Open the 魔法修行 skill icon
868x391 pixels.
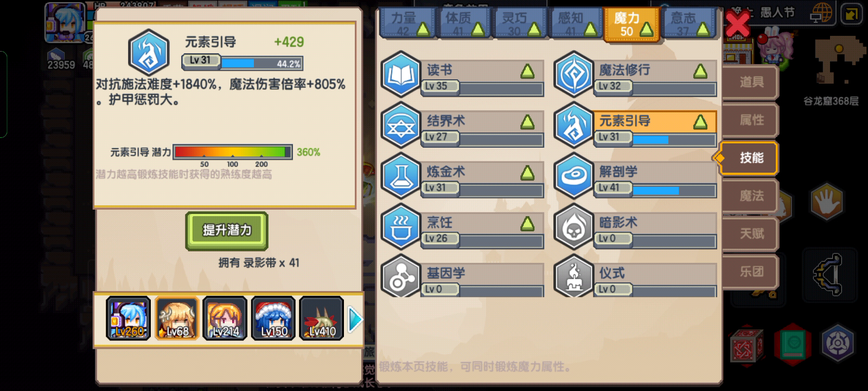click(574, 75)
